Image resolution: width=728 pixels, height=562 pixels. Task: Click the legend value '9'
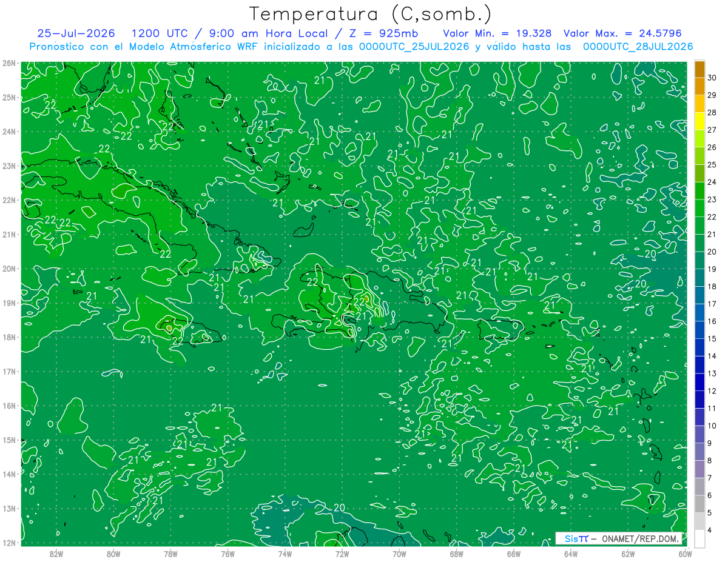coord(710,443)
